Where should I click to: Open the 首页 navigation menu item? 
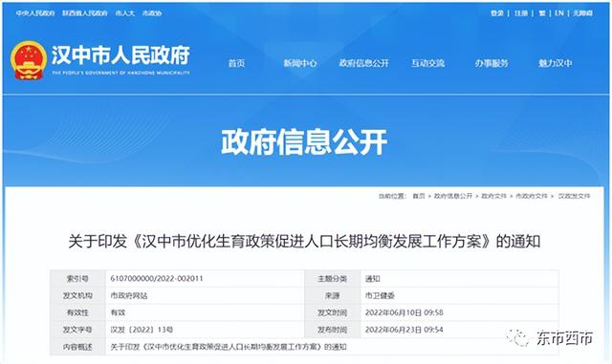236,63
